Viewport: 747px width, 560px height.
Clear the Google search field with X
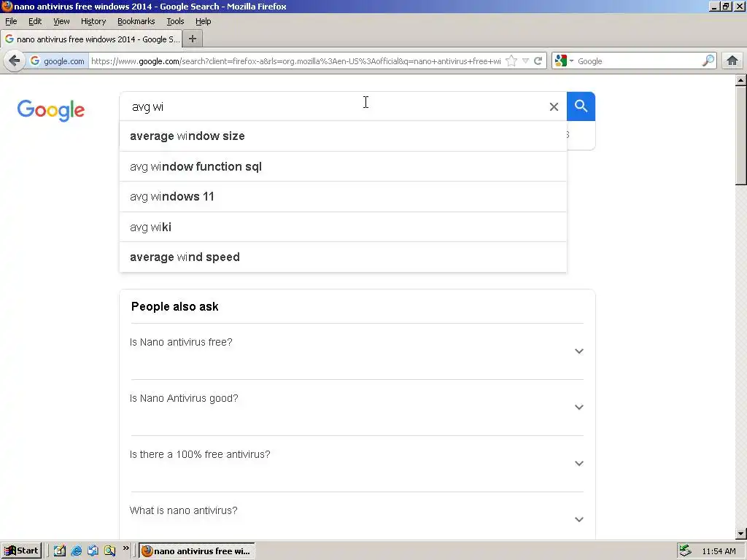[x=554, y=106]
